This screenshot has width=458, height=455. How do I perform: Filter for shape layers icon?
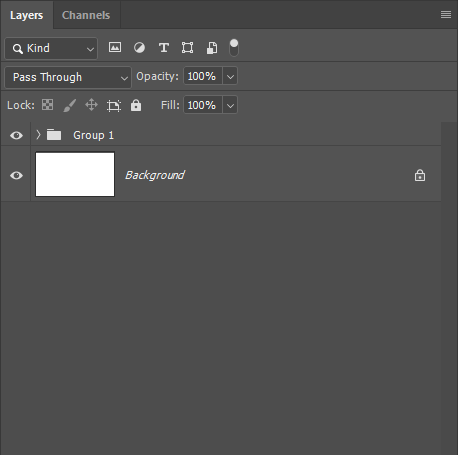click(x=188, y=48)
